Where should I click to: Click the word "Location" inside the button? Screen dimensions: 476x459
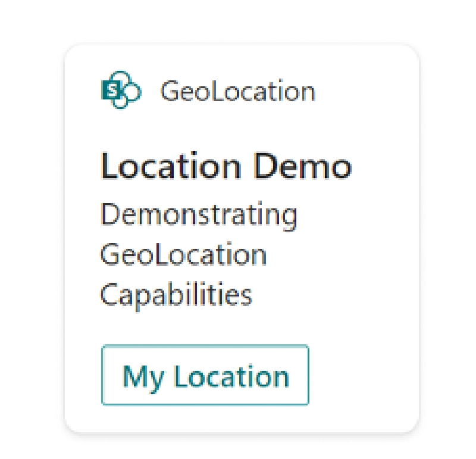(x=231, y=376)
